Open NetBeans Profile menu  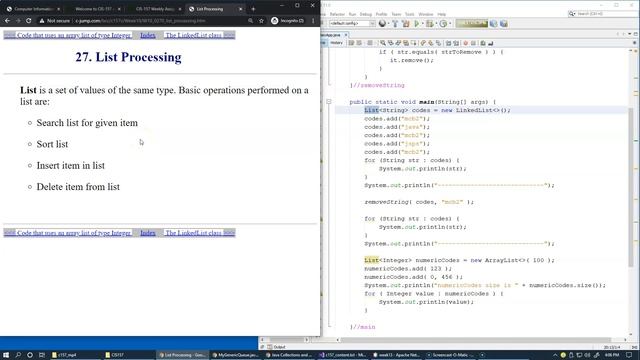click(381, 14)
